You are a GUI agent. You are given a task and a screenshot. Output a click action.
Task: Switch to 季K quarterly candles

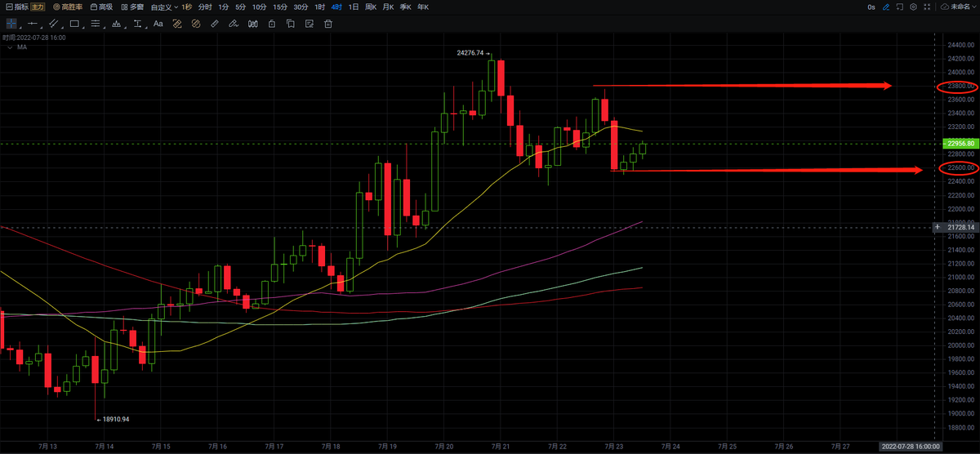click(x=405, y=7)
